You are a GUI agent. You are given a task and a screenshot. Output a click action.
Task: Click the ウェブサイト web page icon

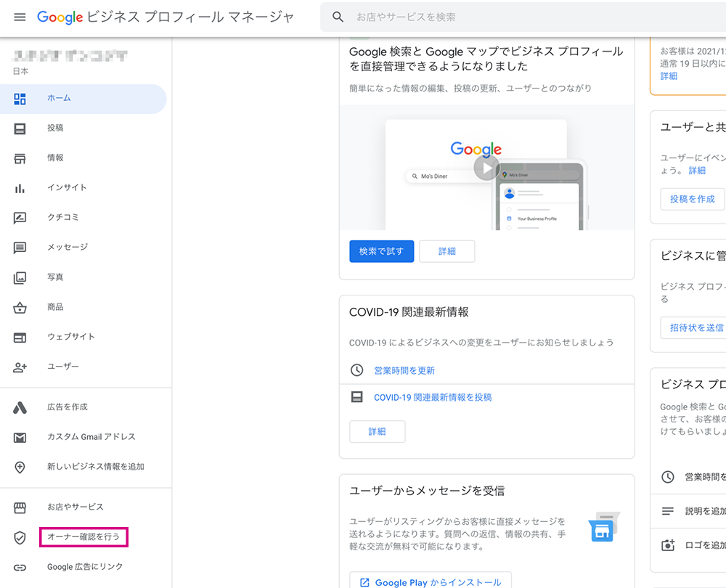[x=20, y=338]
